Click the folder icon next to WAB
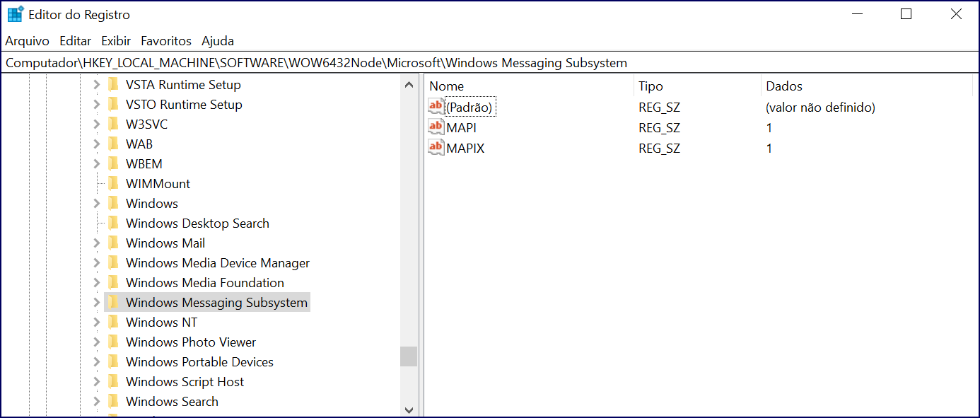The height and width of the screenshot is (418, 980). (113, 144)
